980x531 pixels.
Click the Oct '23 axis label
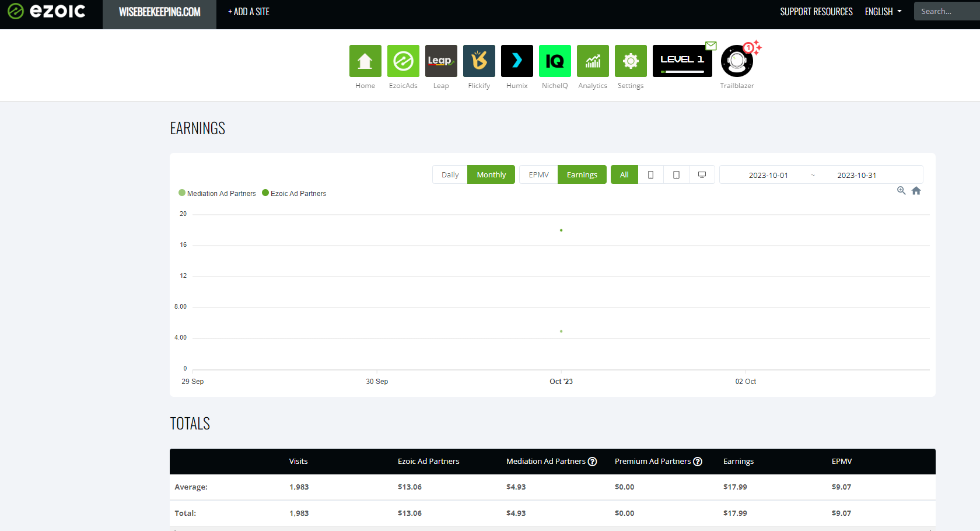(x=561, y=382)
